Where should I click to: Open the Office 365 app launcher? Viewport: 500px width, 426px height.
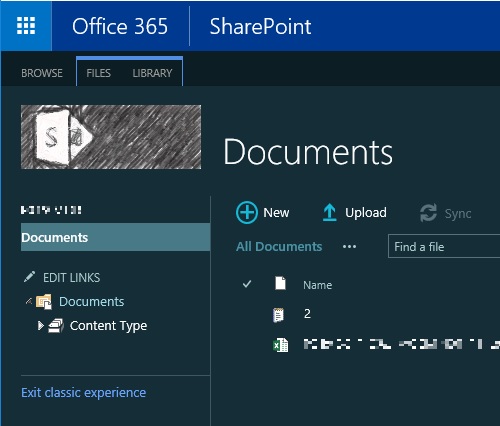click(x=26, y=26)
